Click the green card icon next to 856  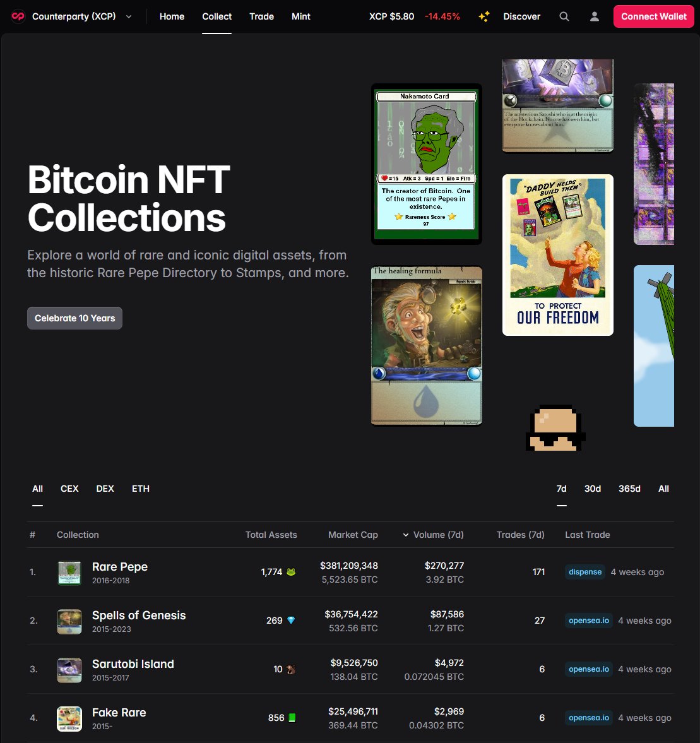[x=292, y=717]
